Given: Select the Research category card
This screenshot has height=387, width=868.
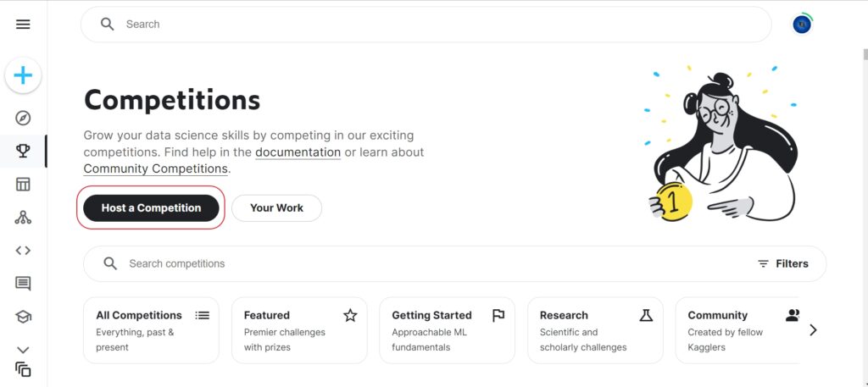Looking at the screenshot, I should (x=595, y=330).
